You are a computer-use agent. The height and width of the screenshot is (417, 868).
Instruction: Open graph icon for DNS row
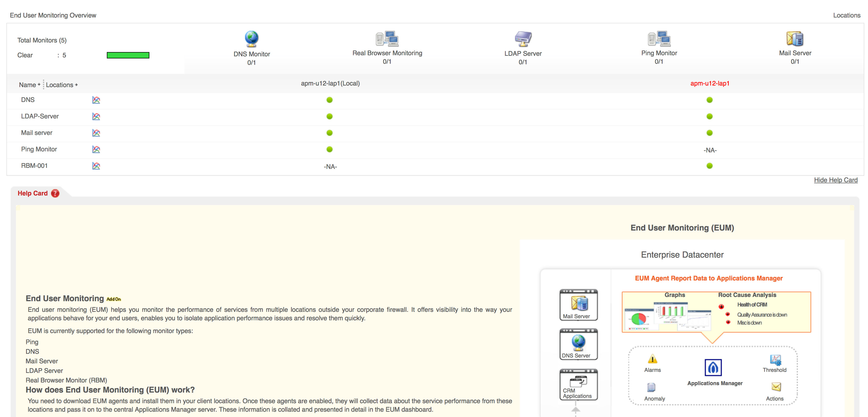point(96,100)
